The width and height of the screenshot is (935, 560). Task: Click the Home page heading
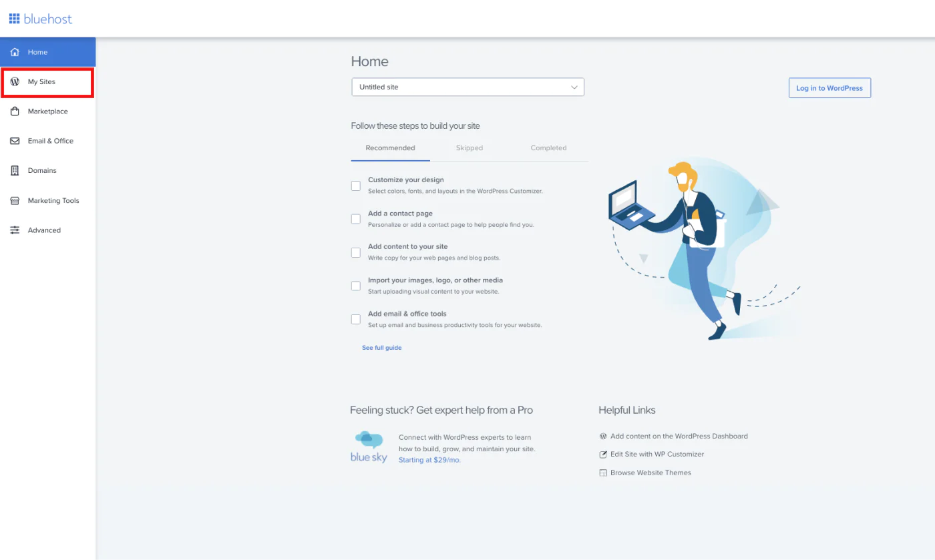pyautogui.click(x=369, y=61)
